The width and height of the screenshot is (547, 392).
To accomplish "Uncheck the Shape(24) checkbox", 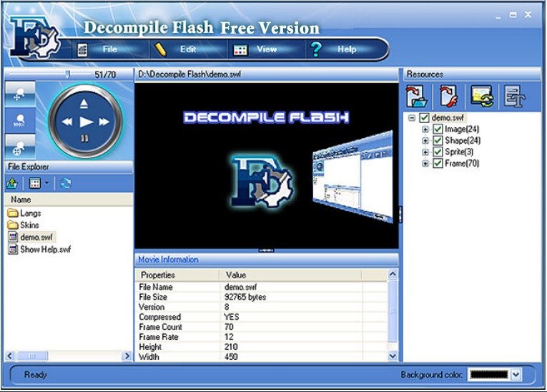I will click(438, 141).
